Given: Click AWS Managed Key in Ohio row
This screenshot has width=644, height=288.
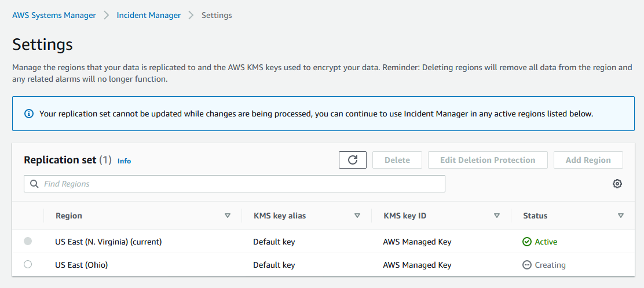Looking at the screenshot, I should (x=418, y=265).
